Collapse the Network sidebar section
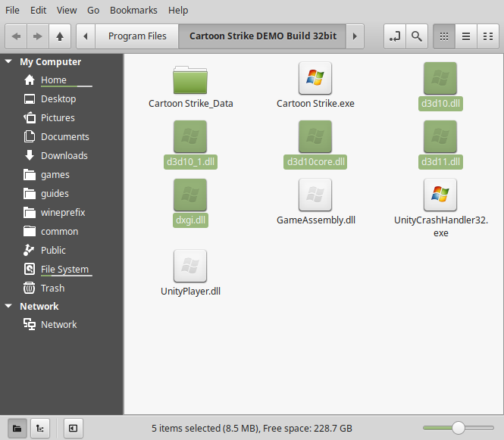 pos(8,306)
